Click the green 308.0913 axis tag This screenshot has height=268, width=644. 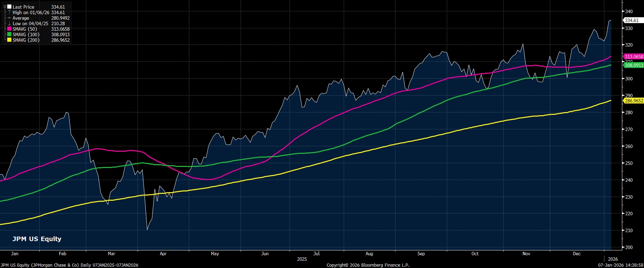[x=634, y=65]
